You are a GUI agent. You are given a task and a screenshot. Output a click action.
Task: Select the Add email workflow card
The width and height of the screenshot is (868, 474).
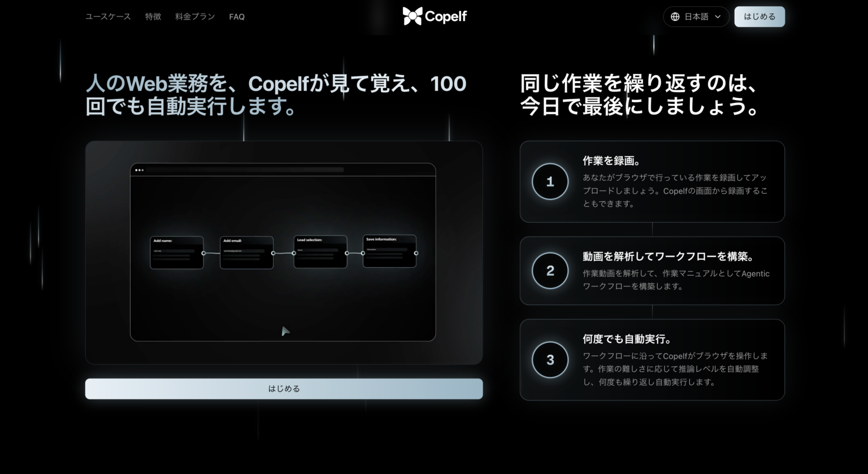[246, 253]
